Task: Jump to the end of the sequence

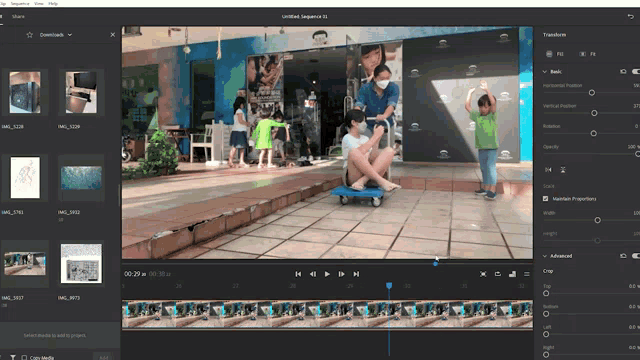Action: [356, 274]
